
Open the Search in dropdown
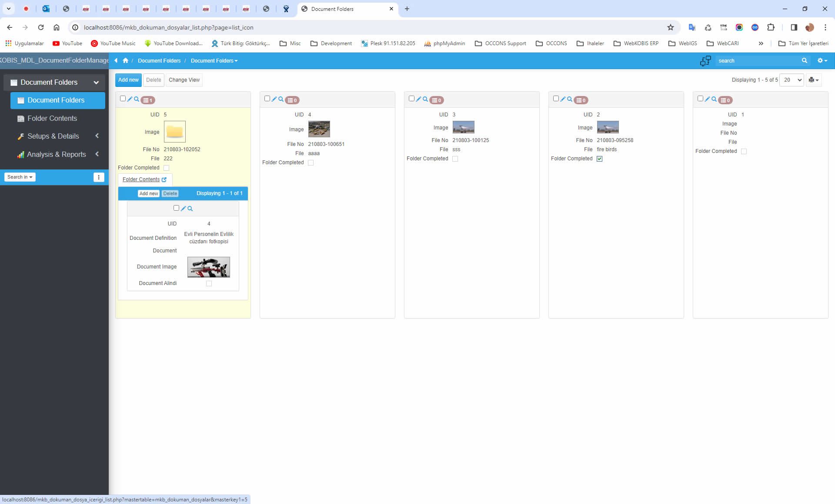(x=20, y=177)
